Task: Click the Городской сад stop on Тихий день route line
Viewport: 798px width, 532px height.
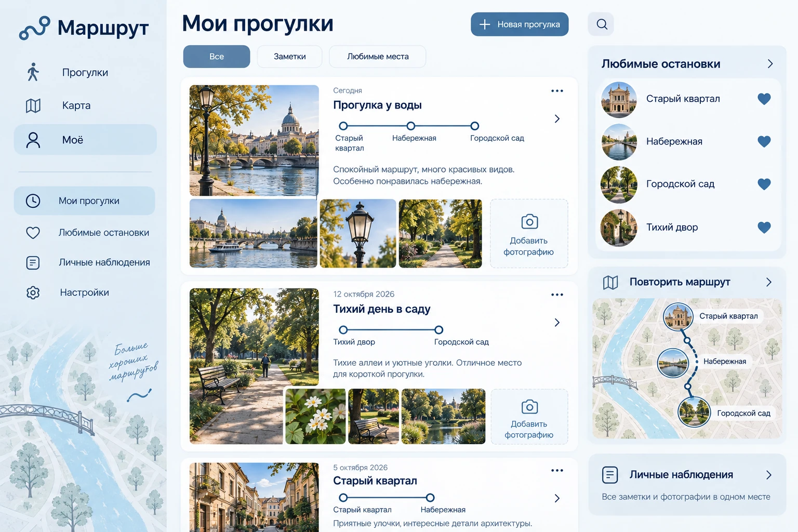Action: point(439,329)
